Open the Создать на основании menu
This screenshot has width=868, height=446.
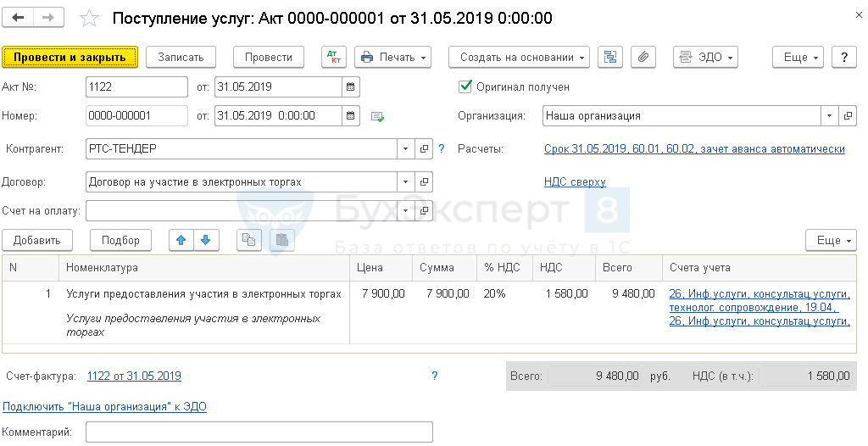tap(520, 57)
